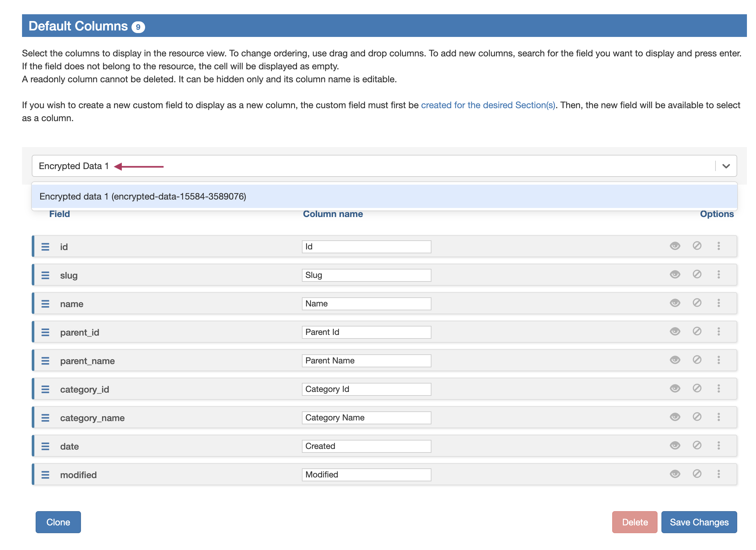Click the disable icon on parent_name row
Viewport: 756px width, 550px height.
[697, 360]
